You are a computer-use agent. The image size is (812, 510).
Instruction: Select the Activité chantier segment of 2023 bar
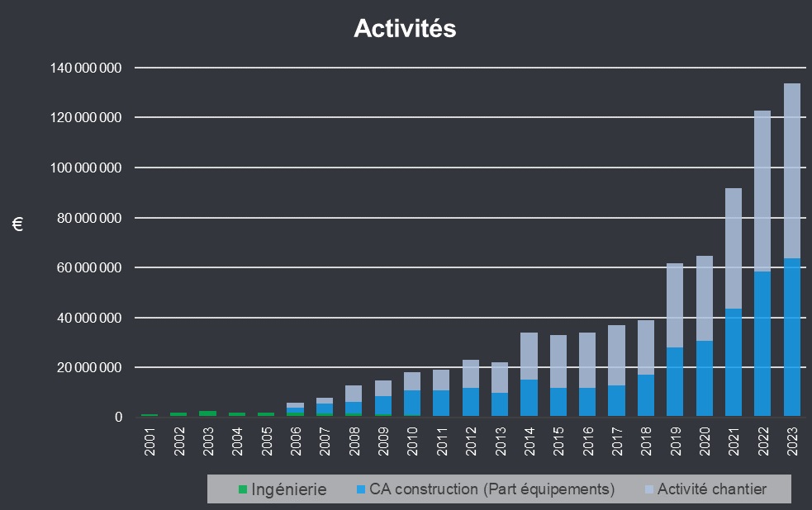[x=792, y=171]
